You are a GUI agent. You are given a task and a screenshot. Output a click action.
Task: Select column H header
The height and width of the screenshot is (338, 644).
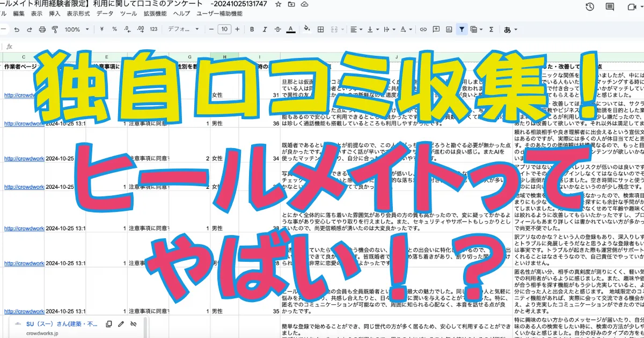click(x=224, y=56)
